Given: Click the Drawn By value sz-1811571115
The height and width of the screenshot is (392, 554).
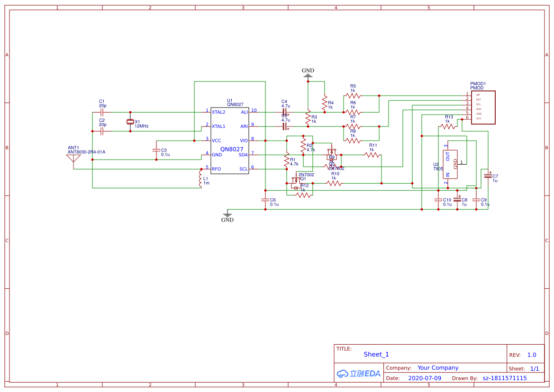Looking at the screenshot, I should click(504, 378).
